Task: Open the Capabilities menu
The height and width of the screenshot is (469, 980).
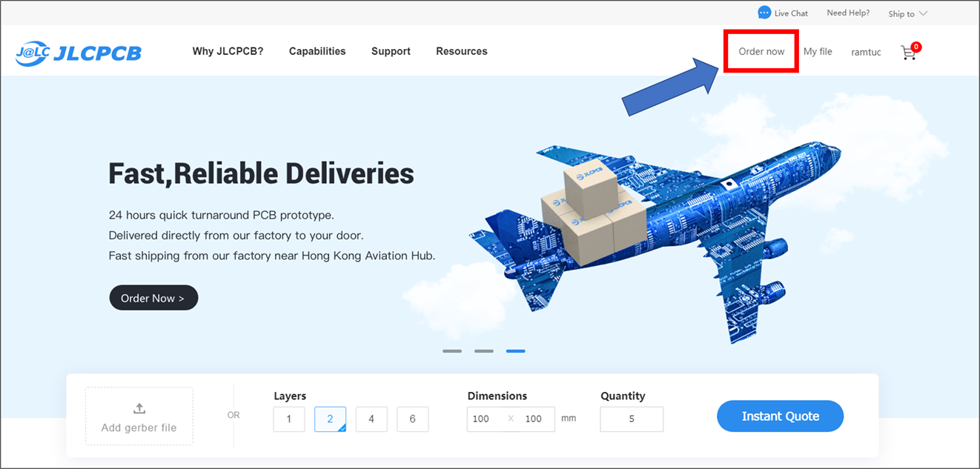Action: [317, 51]
